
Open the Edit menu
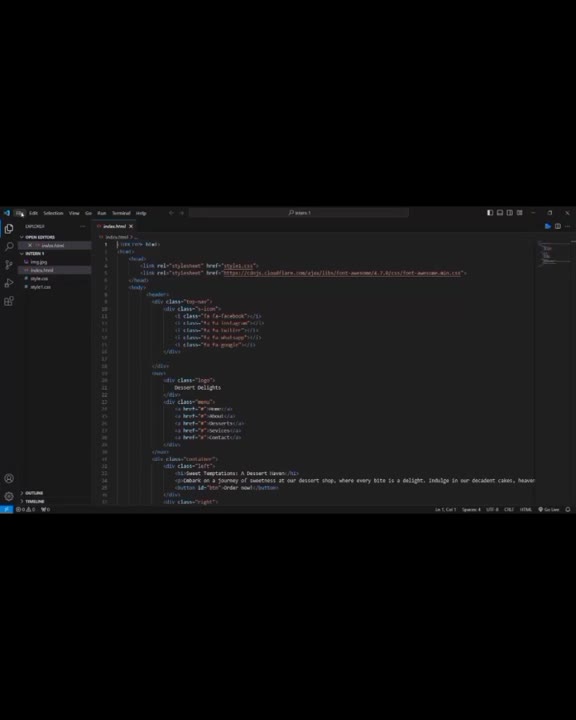coord(34,213)
